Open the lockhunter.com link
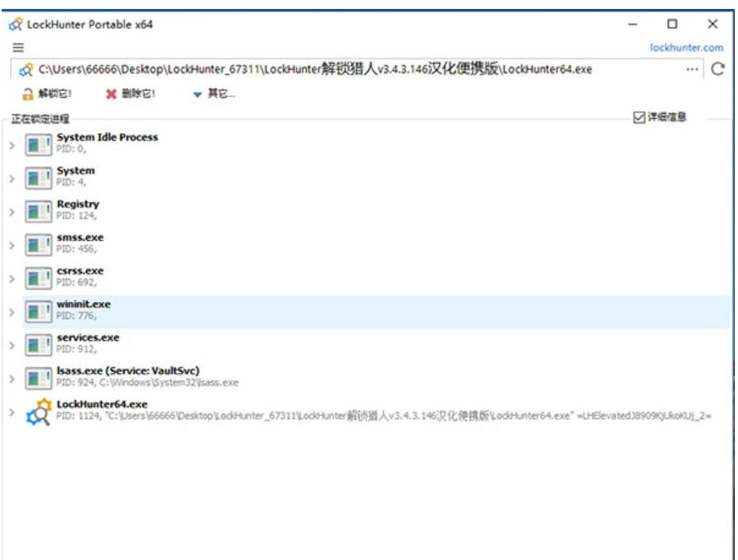Image resolution: width=738 pixels, height=560 pixels. coord(687,47)
